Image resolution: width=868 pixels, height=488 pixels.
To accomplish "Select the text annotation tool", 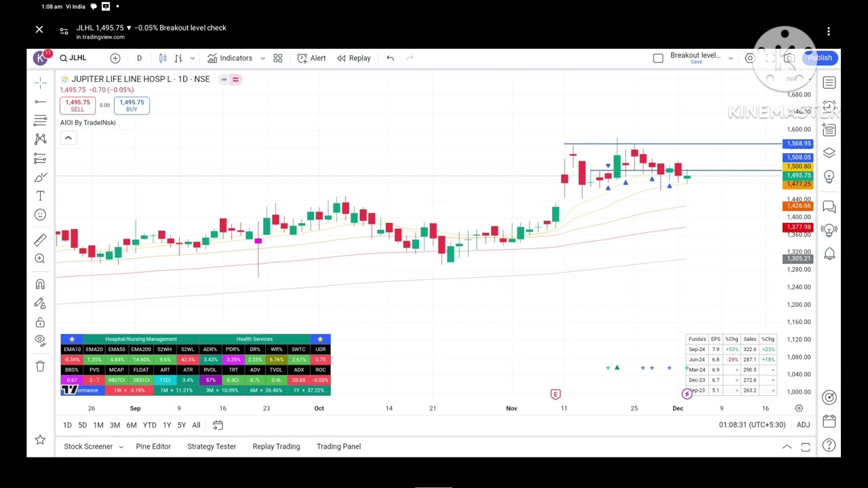I will tap(40, 196).
